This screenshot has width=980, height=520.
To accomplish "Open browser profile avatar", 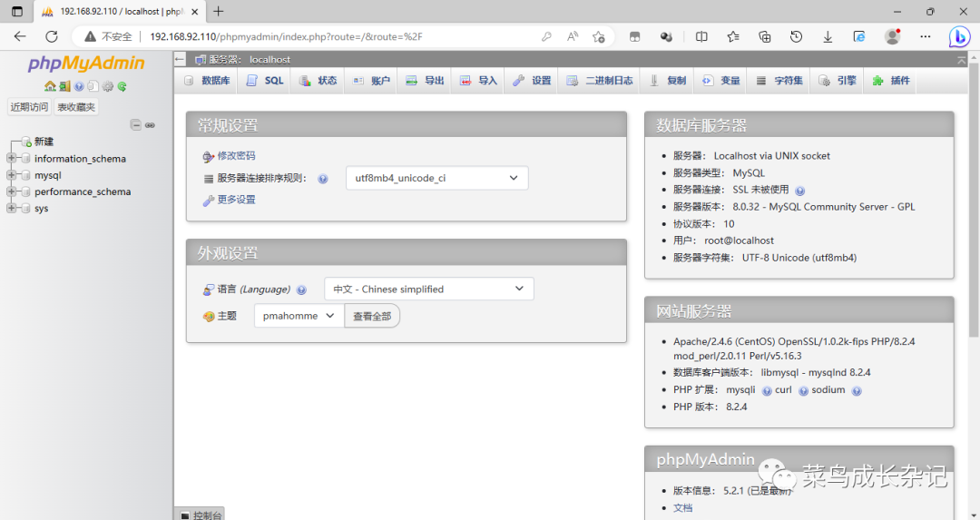I will tap(893, 37).
